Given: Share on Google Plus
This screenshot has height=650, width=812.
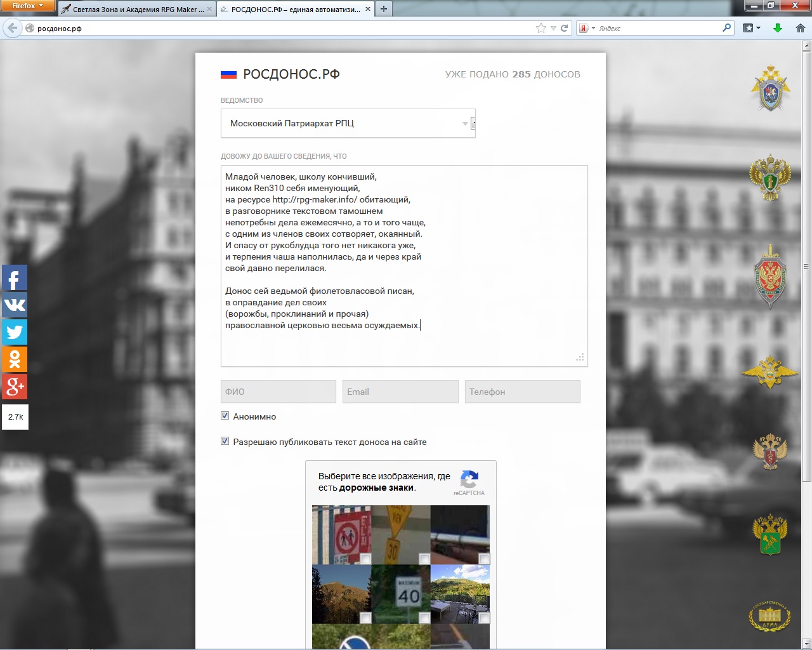Looking at the screenshot, I should [x=15, y=386].
